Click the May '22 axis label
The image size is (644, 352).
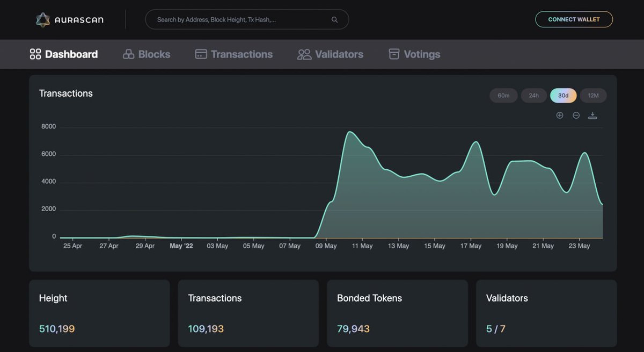tap(181, 246)
